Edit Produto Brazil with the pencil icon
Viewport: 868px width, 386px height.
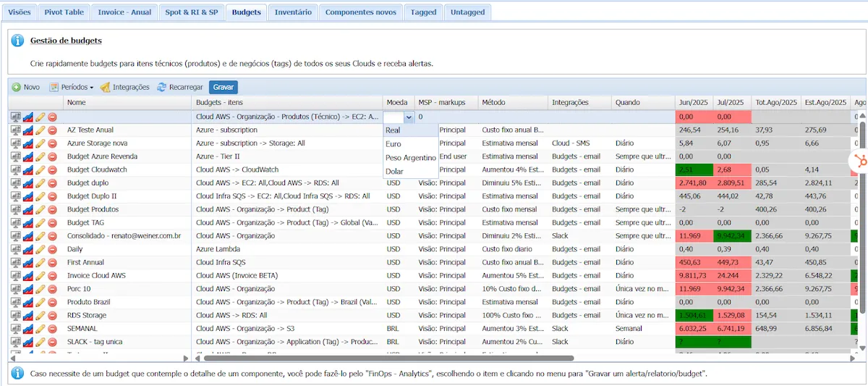click(41, 302)
